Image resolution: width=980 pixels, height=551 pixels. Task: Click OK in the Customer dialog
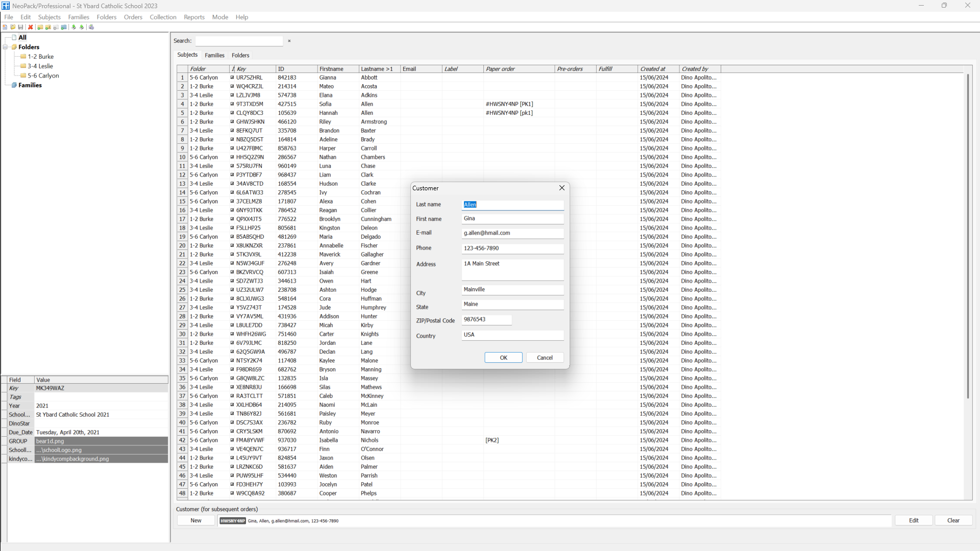pyautogui.click(x=503, y=358)
